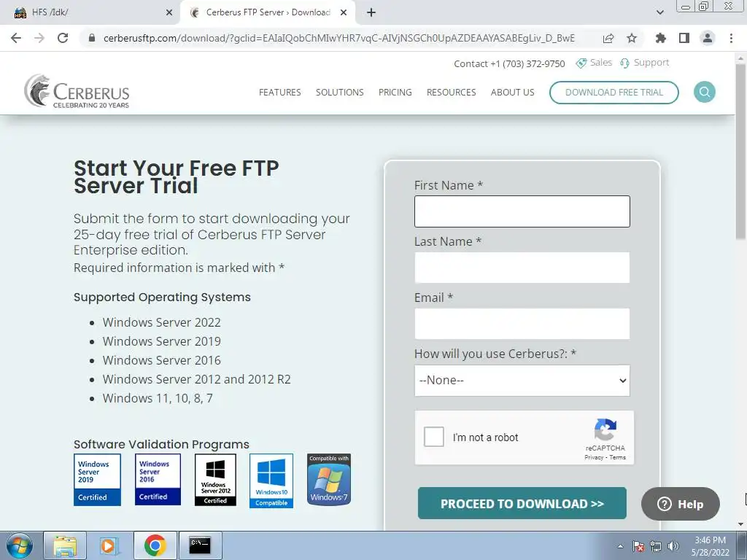Open the Windows Start button
This screenshot has width=747, height=560.
(x=20, y=545)
